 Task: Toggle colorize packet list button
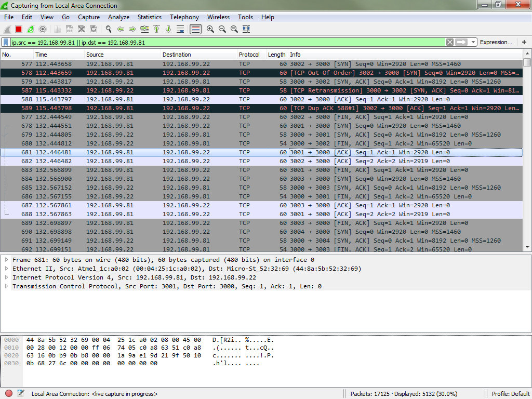tap(195, 30)
